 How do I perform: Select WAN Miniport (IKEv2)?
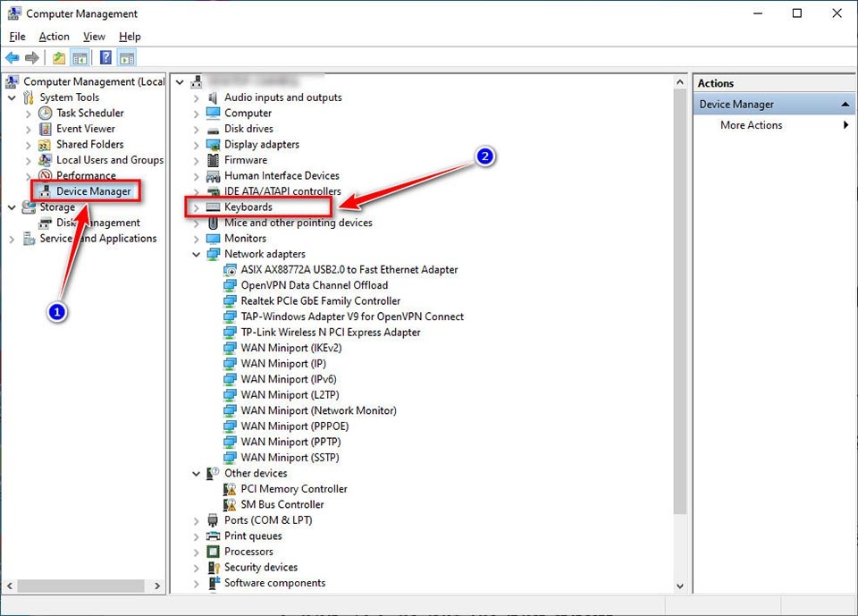pyautogui.click(x=291, y=349)
